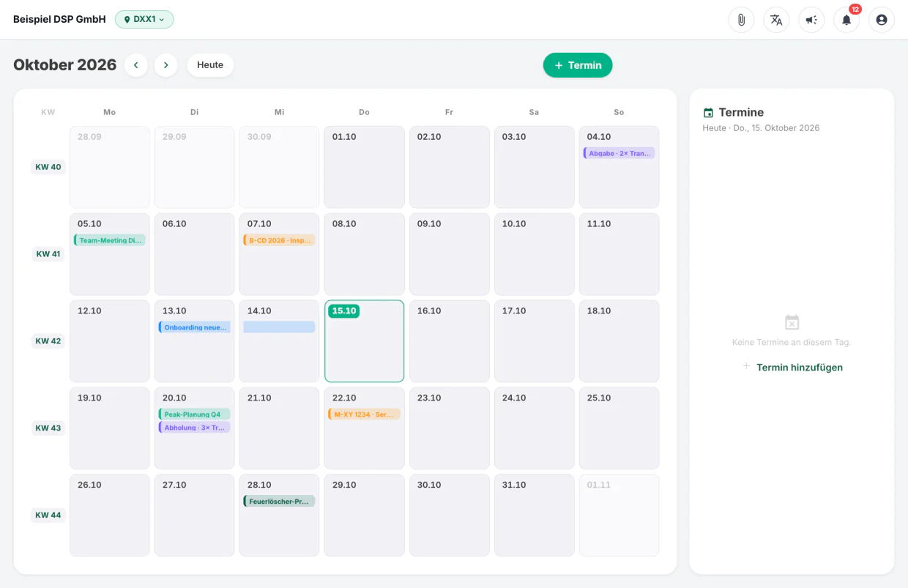Open the Feuerlöscher-Pr… event on 28.10
Viewport: 908px width, 588px height.
pyautogui.click(x=279, y=502)
